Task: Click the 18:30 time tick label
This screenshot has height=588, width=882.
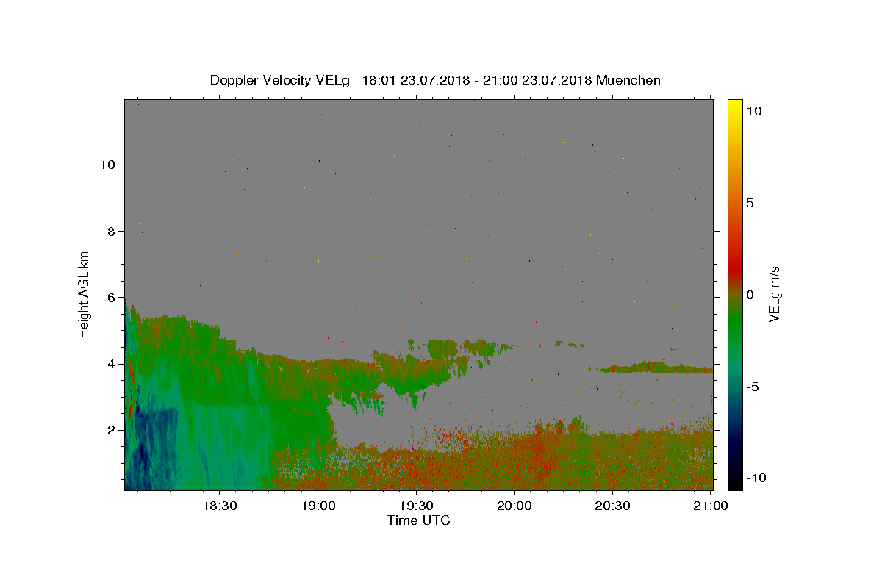Action: coord(219,506)
